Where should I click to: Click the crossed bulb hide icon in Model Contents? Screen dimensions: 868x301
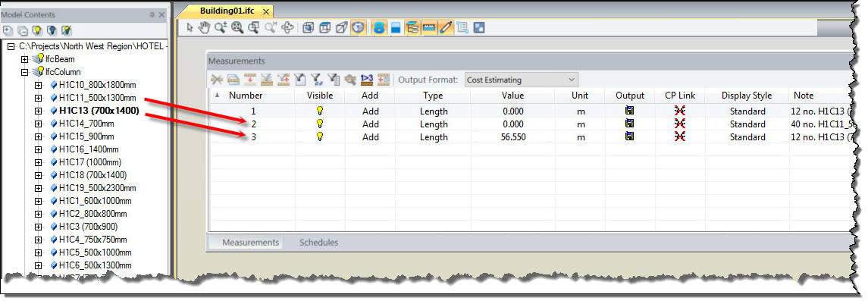[x=66, y=30]
